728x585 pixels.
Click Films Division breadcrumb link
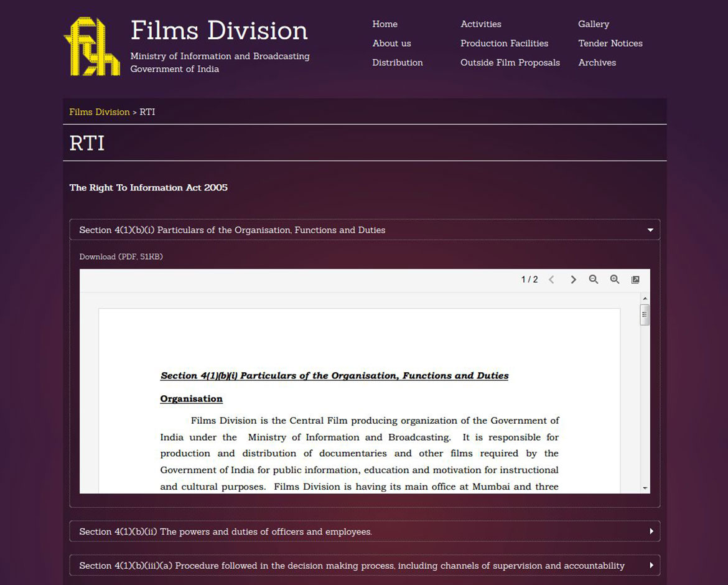point(99,112)
